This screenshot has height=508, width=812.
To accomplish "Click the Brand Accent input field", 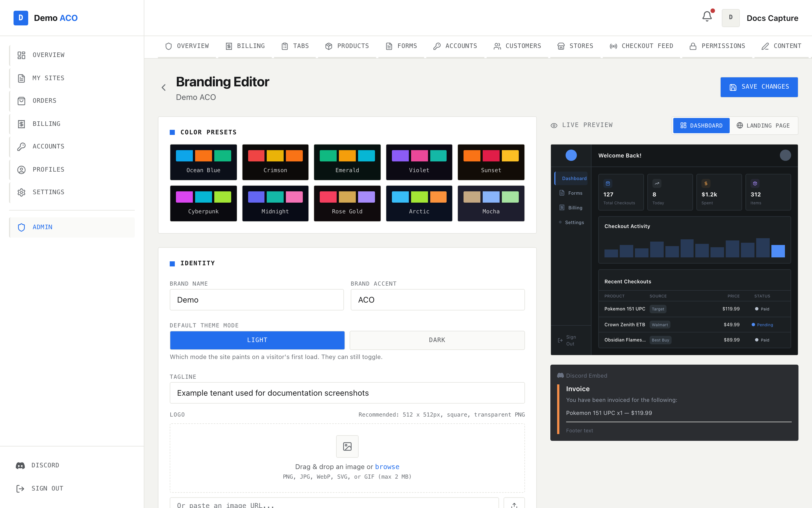I will click(438, 300).
